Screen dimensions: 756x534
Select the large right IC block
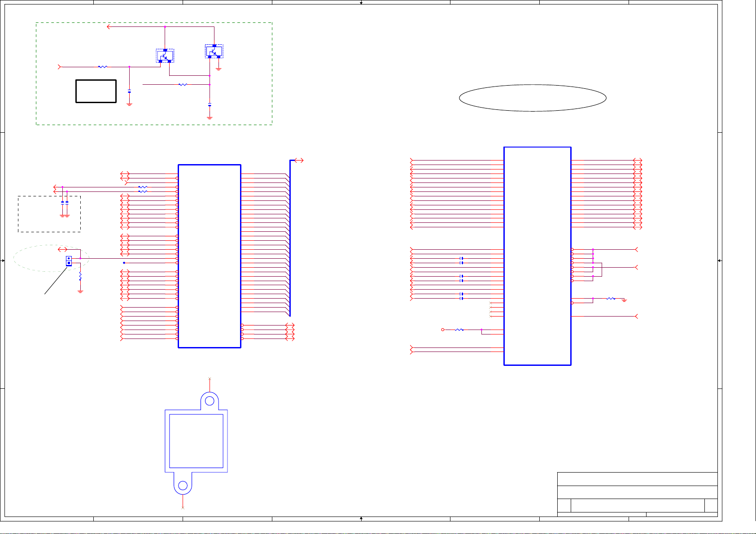pos(537,256)
